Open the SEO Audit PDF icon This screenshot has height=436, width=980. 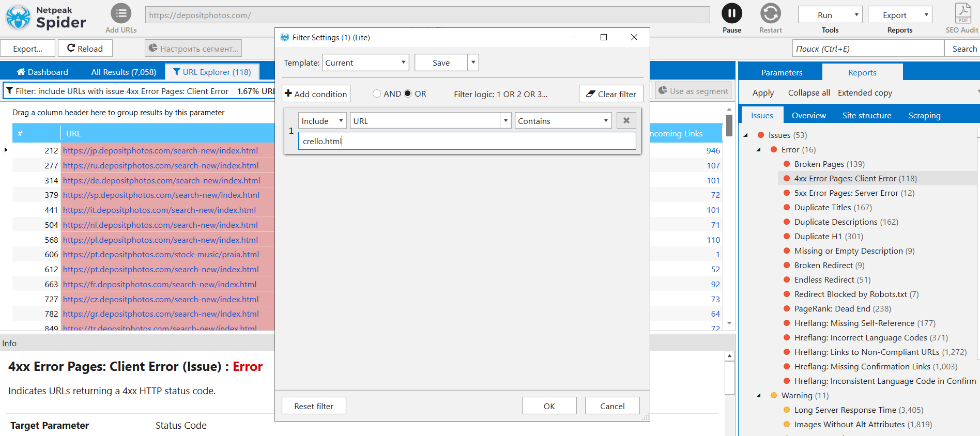coord(963,13)
